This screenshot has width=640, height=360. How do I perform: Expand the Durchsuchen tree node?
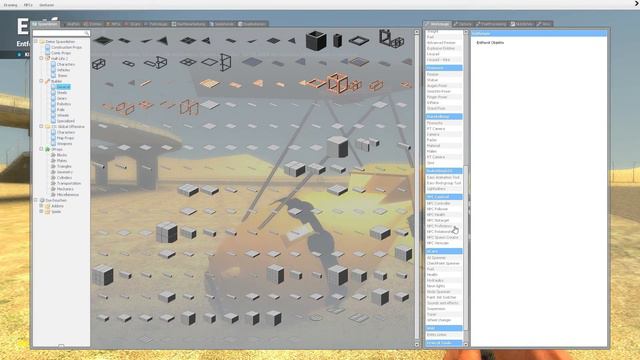click(x=36, y=200)
